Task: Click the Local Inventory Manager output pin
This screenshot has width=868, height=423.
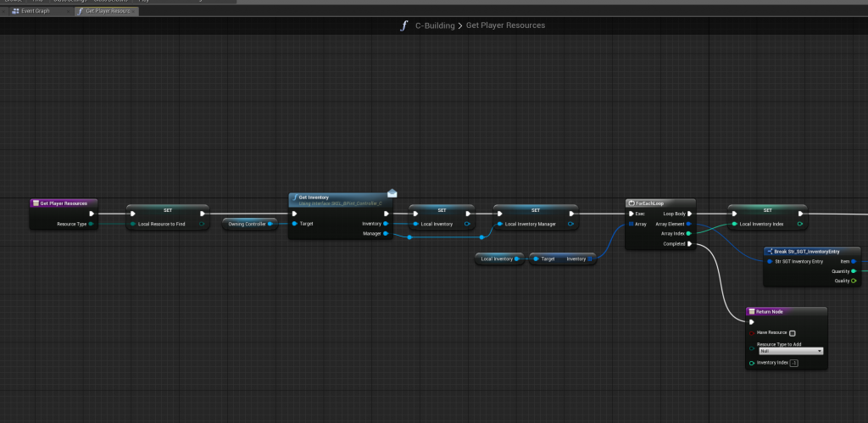Action: 570,225
